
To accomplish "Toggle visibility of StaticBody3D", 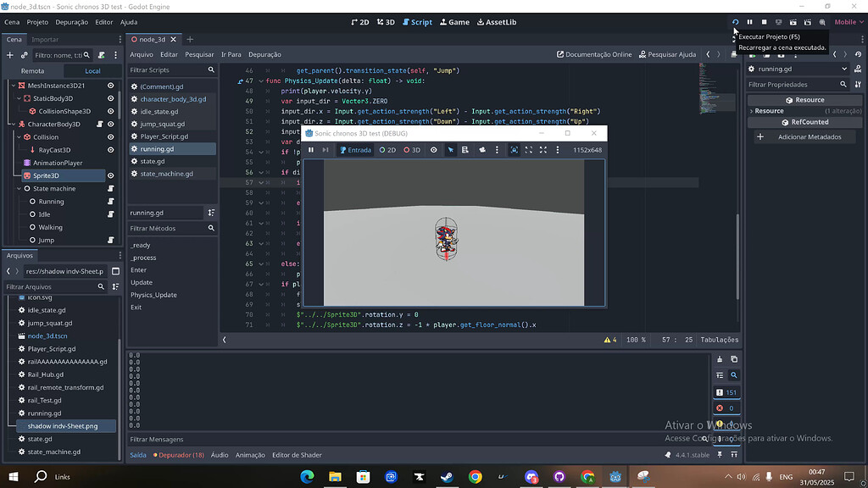I will coord(111,98).
